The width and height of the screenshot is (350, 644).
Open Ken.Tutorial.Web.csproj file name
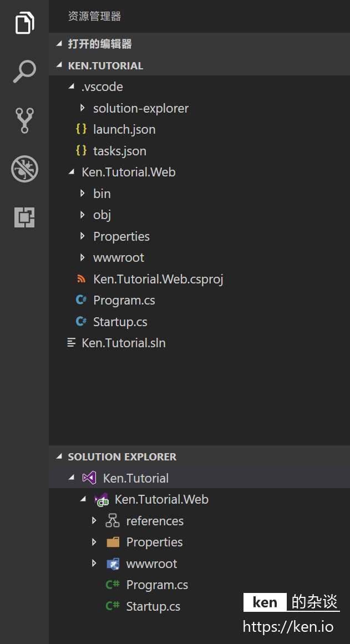pos(158,279)
